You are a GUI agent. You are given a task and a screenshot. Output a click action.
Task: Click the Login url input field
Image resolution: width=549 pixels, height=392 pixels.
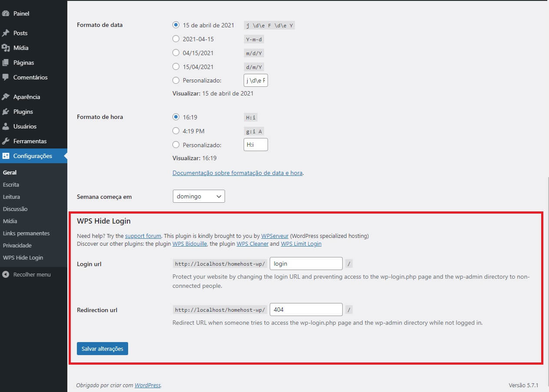pos(306,264)
